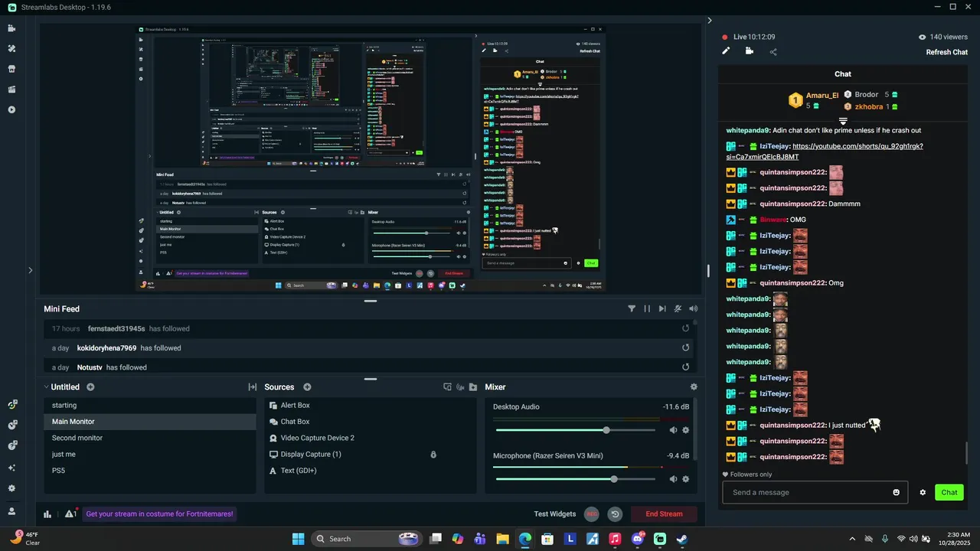Replay Notustv follow alert
Screen dimensions: 980x551
point(686,367)
